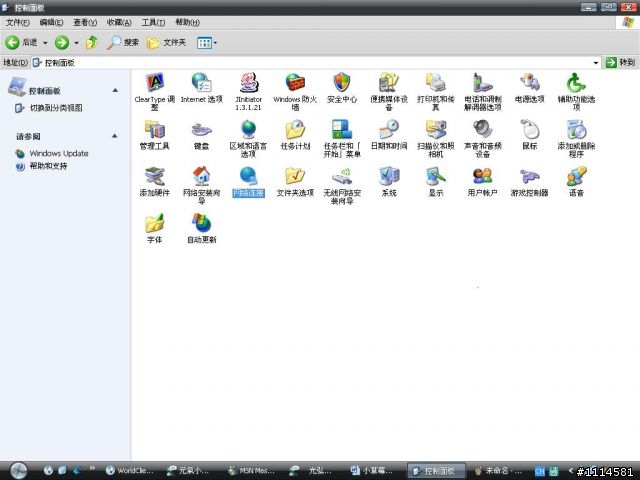Open the 工具(T) menu
The width and height of the screenshot is (640, 480).
153,22
